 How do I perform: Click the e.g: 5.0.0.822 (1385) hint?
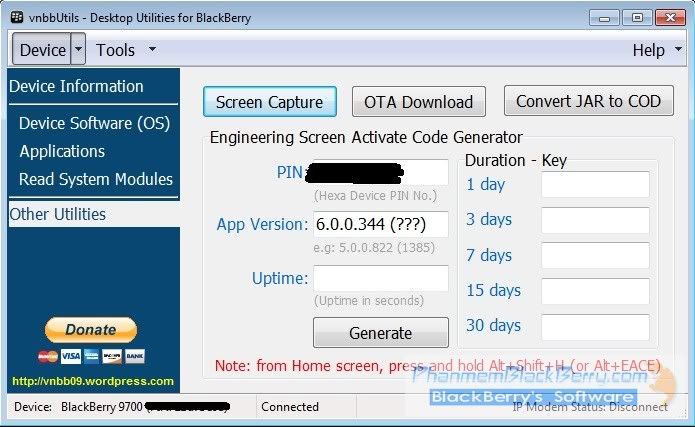coord(374,247)
